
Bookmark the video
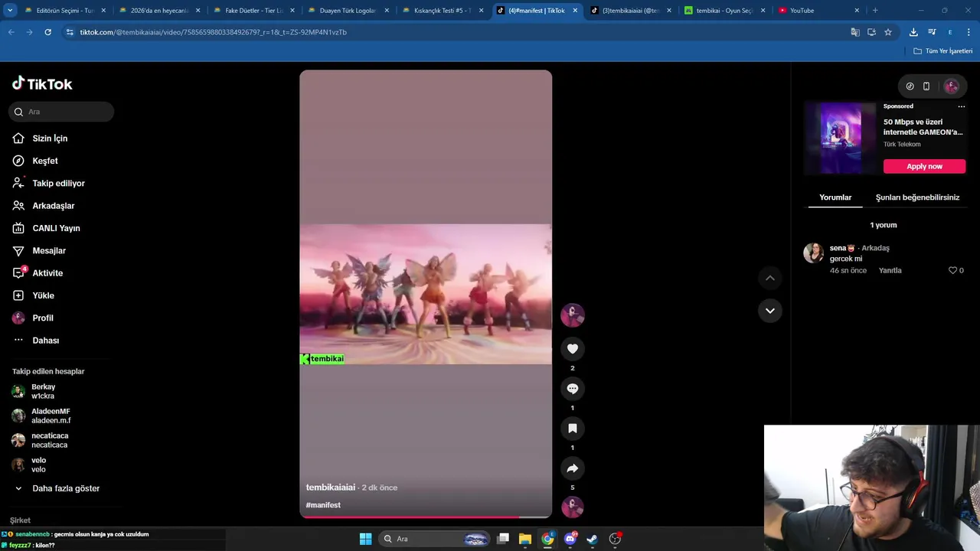572,429
